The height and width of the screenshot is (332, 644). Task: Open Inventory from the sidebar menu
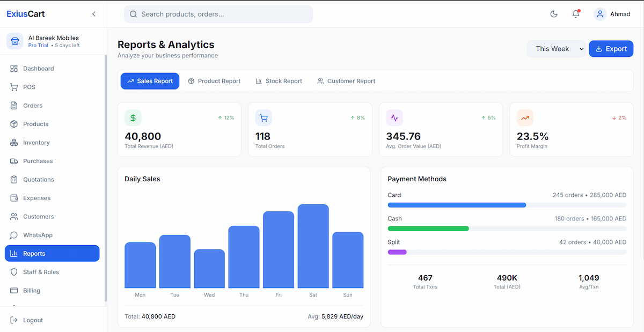click(52, 143)
